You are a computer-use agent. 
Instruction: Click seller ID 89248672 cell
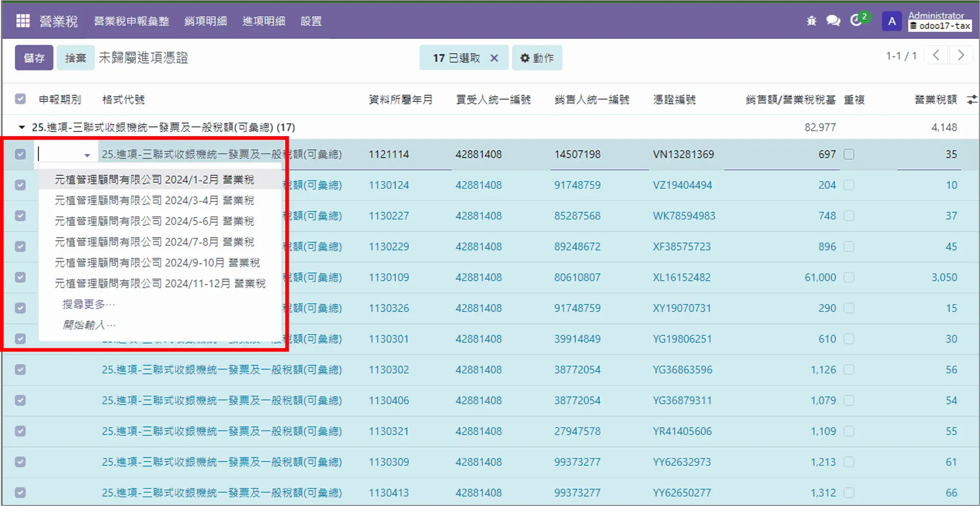(x=577, y=246)
